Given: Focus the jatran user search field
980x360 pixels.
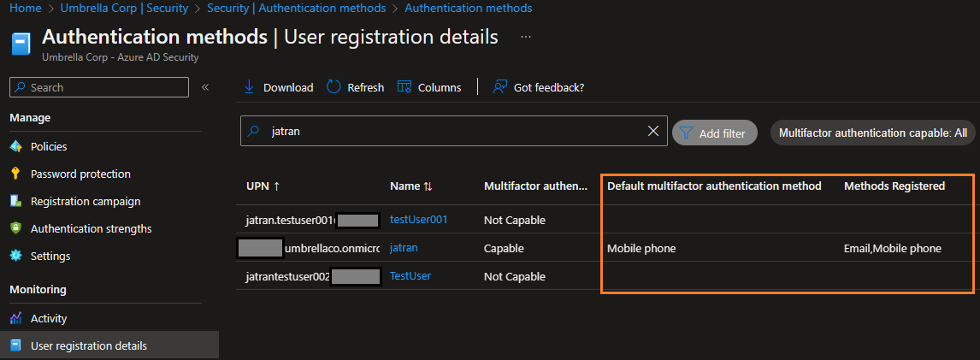Looking at the screenshot, I should coord(454,131).
